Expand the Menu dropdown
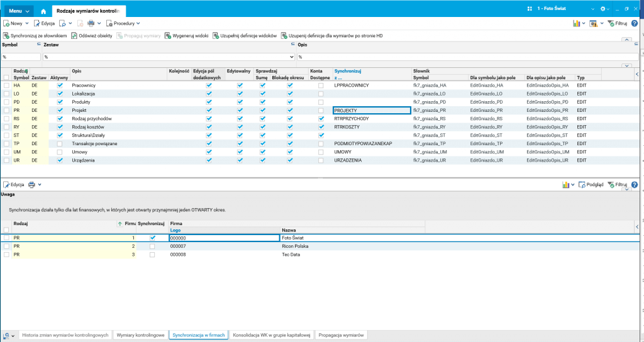 [19, 11]
